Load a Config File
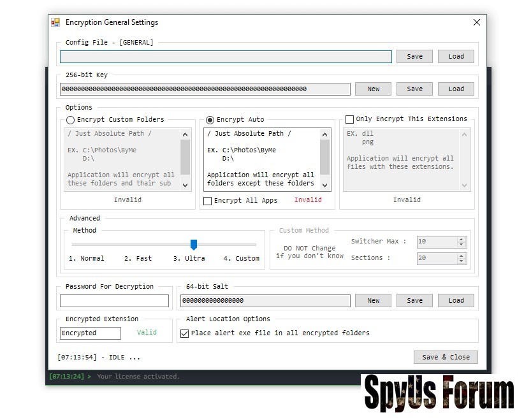This screenshot has width=524, height=420. pos(456,56)
